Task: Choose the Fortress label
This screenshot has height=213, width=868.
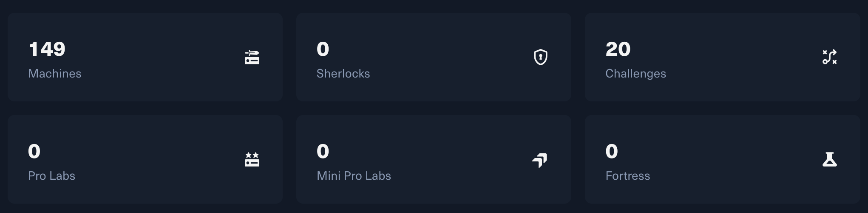Action: (627, 176)
